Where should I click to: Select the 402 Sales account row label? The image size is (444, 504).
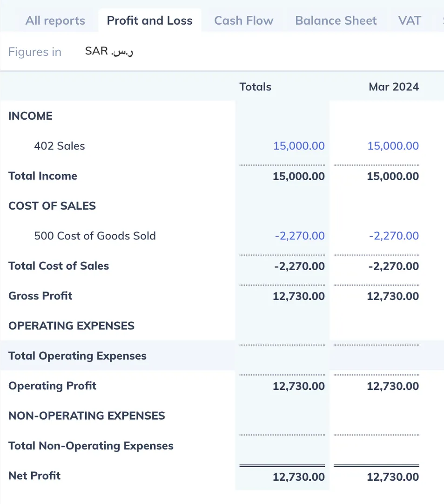[60, 146]
